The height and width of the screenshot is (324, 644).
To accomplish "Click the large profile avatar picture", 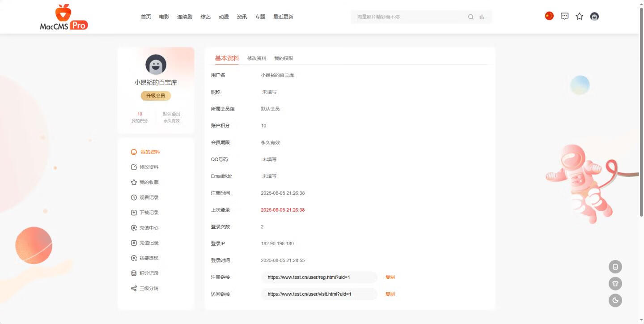I will click(156, 65).
